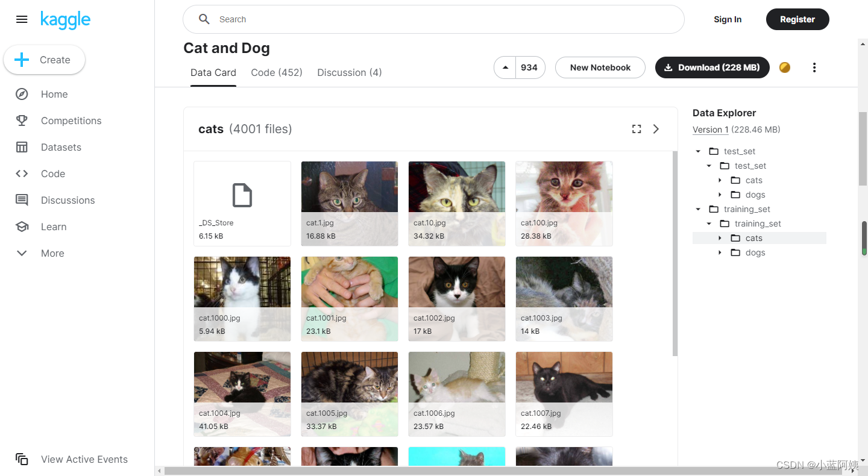Upvote the dataset with the arrow
Image resolution: width=868 pixels, height=476 pixels.
(505, 67)
